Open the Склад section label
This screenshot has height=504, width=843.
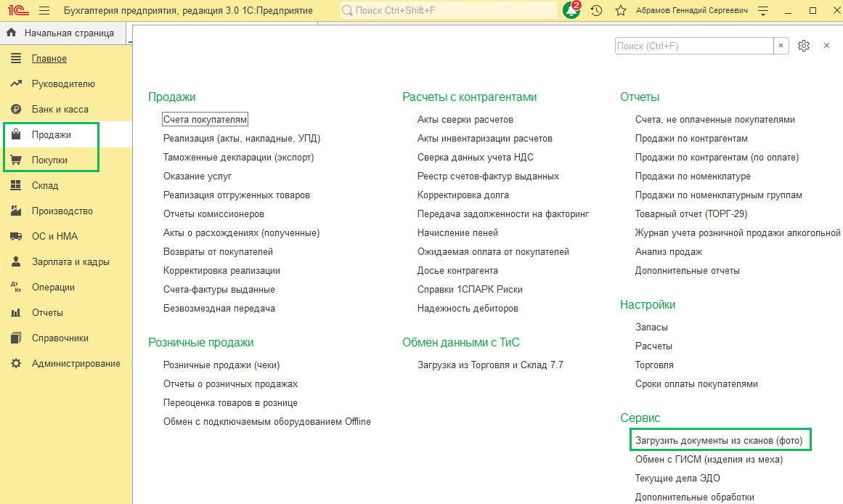pyautogui.click(x=45, y=185)
